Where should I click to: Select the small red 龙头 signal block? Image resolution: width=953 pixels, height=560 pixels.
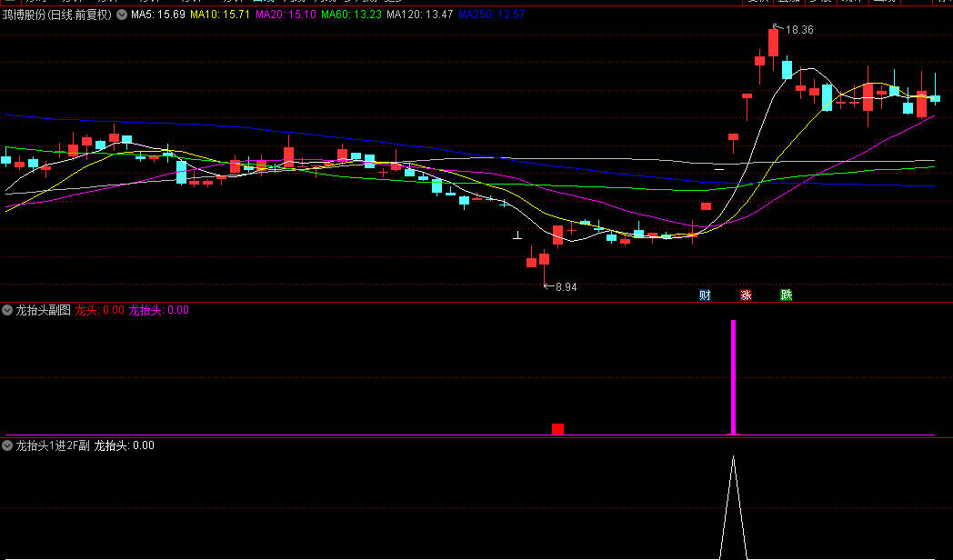coord(557,428)
